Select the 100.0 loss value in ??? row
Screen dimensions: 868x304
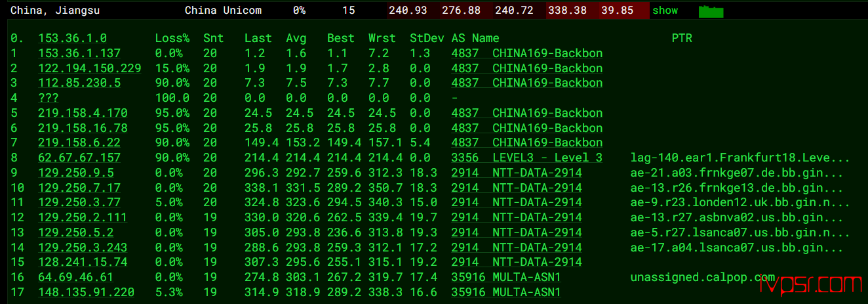pyautogui.click(x=172, y=98)
